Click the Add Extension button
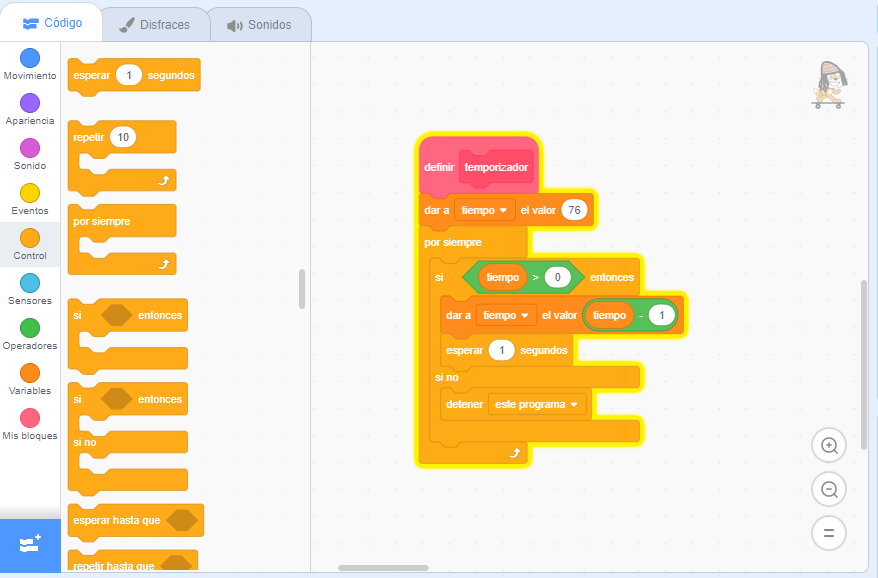 pos(29,546)
